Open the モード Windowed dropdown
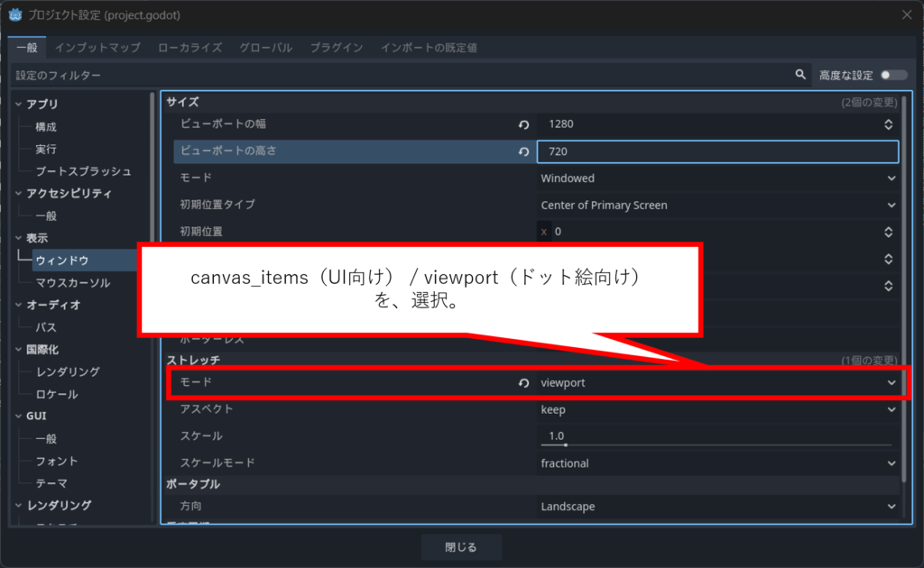924x568 pixels. 717,179
